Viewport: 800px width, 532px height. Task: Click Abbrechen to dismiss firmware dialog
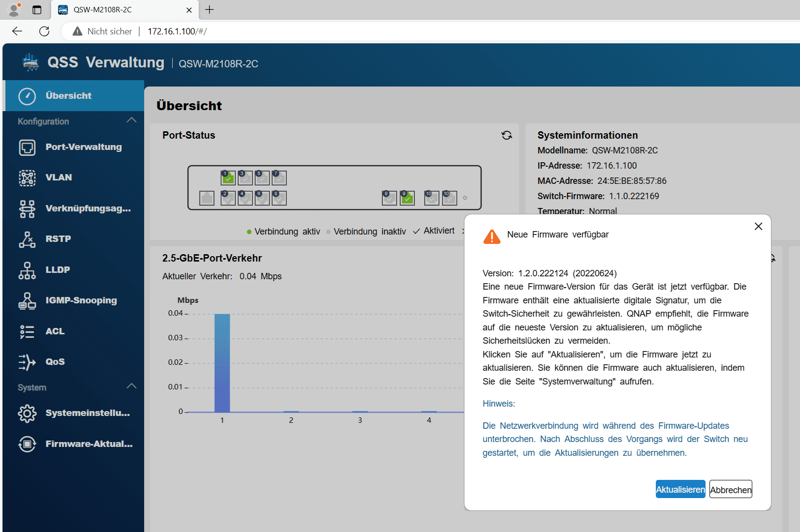tap(731, 489)
